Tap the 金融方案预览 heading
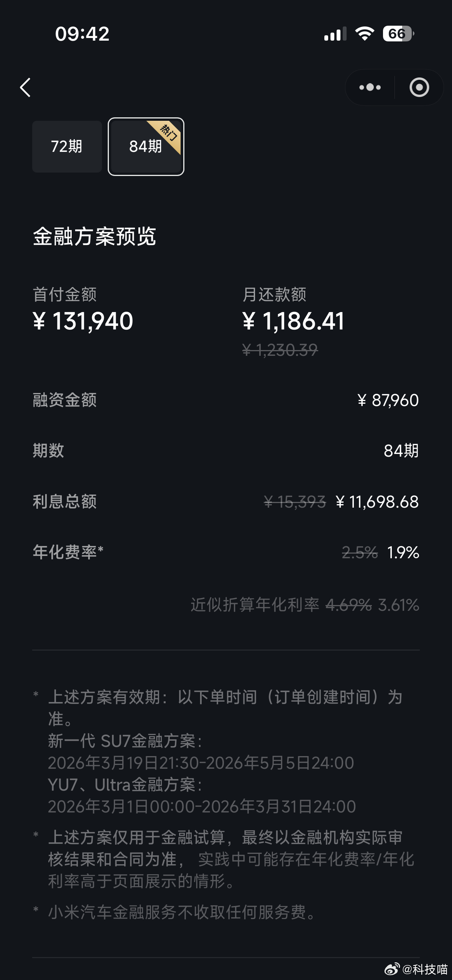 [x=94, y=236]
